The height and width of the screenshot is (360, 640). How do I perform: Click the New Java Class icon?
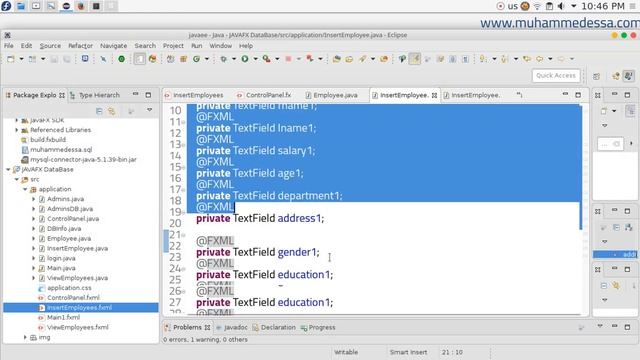tap(196, 59)
